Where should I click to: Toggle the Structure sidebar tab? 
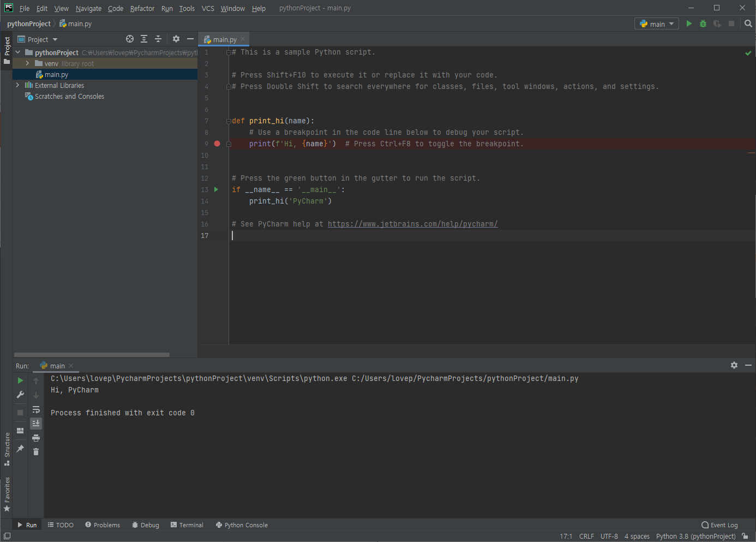click(x=7, y=449)
